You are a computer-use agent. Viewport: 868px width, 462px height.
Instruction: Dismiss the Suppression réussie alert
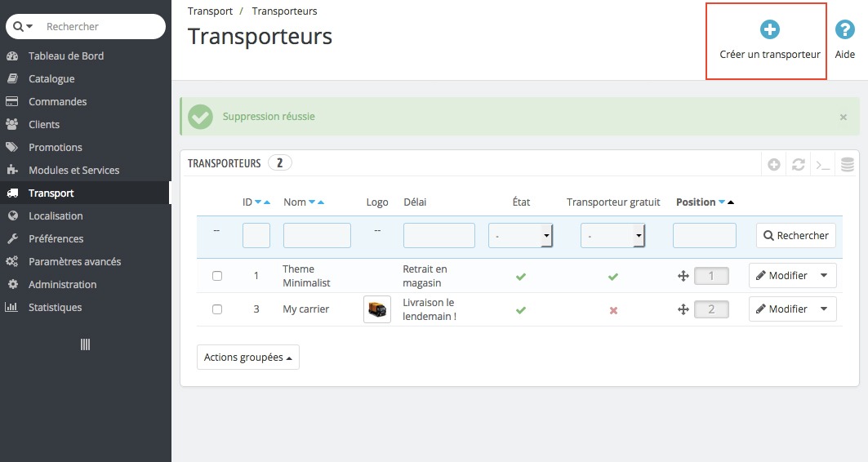[844, 118]
